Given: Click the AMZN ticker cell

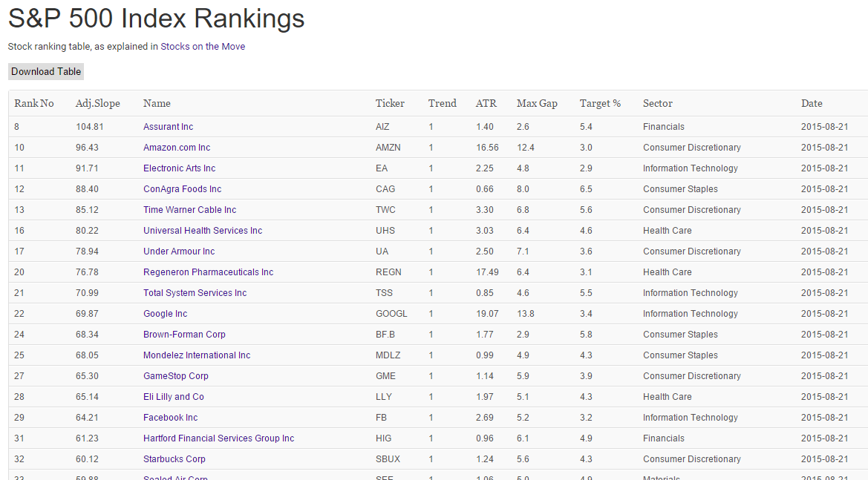Looking at the screenshot, I should tap(388, 148).
